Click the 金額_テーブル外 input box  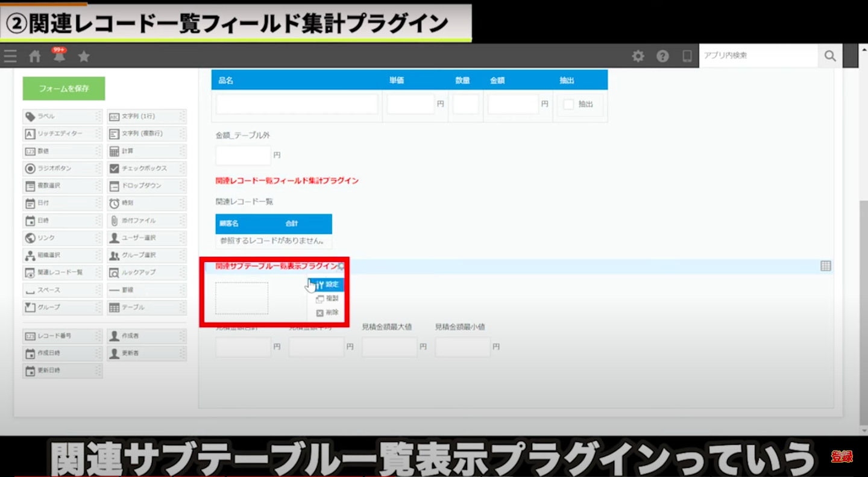pyautogui.click(x=244, y=155)
